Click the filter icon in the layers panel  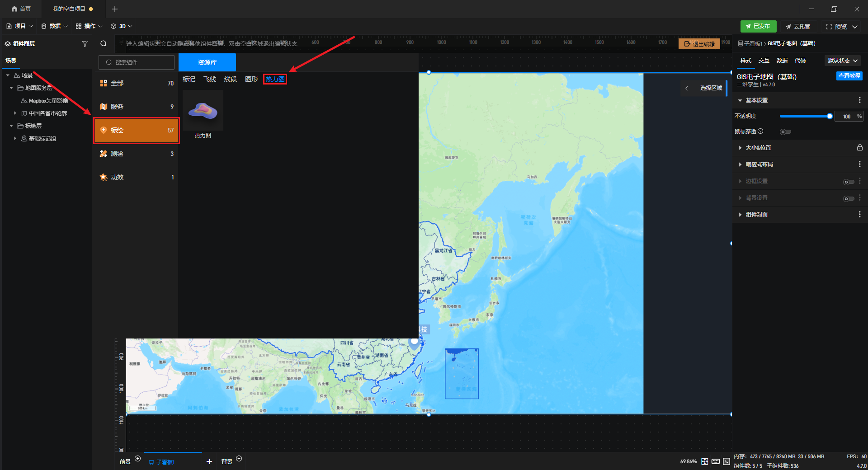tap(85, 44)
